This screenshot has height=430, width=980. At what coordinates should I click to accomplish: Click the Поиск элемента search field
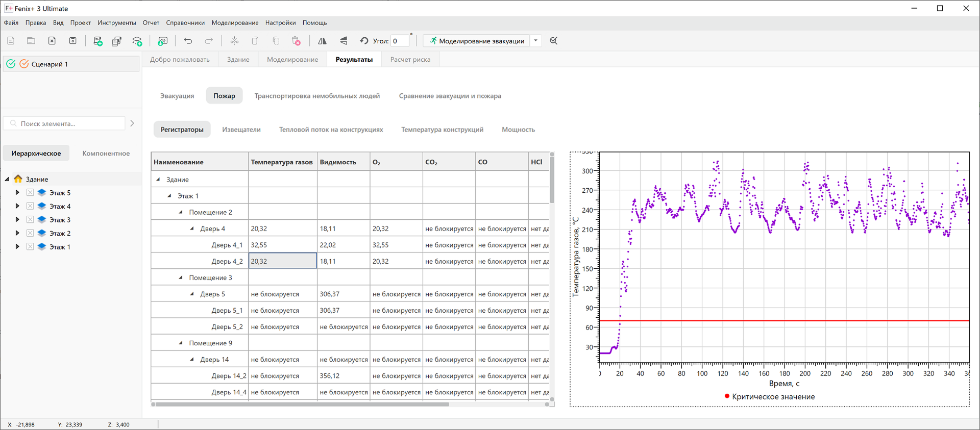[x=65, y=123]
